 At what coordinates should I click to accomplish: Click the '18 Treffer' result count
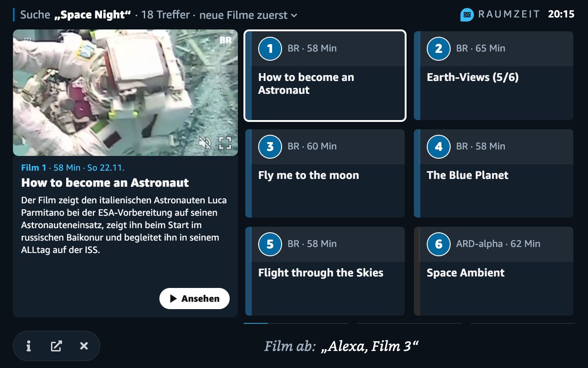click(x=165, y=15)
